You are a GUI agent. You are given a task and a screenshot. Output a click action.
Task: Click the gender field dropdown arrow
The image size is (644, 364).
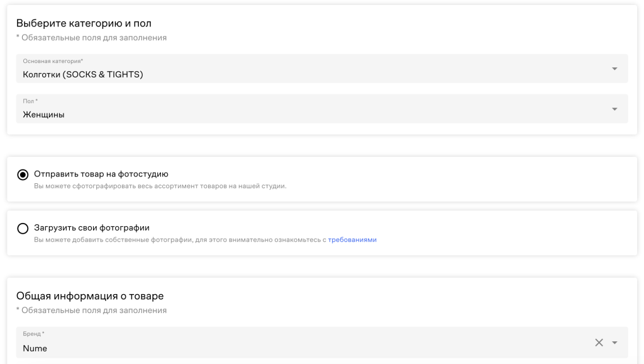[x=614, y=109]
